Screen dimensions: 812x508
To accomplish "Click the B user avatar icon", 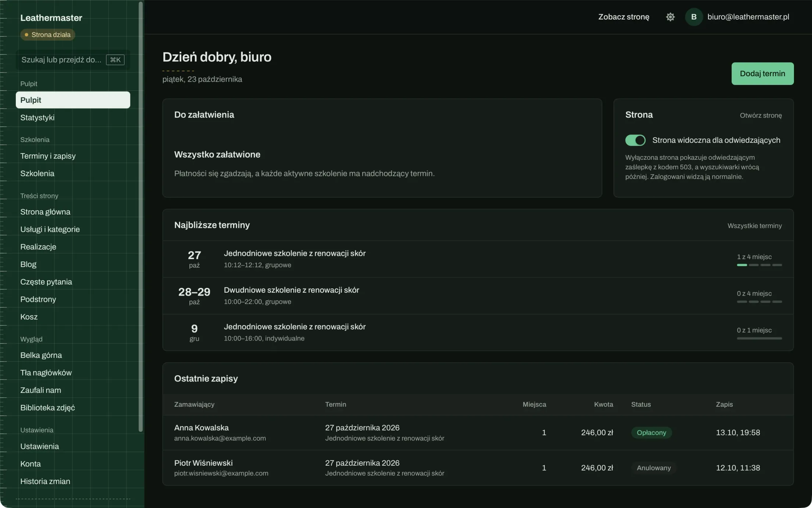I will click(x=694, y=17).
